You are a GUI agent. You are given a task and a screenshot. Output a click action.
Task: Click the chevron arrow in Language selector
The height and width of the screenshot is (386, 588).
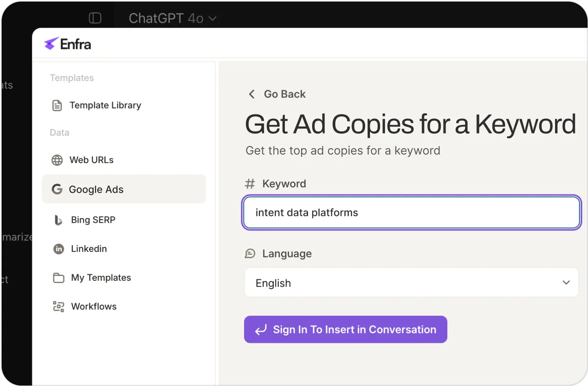pos(566,283)
